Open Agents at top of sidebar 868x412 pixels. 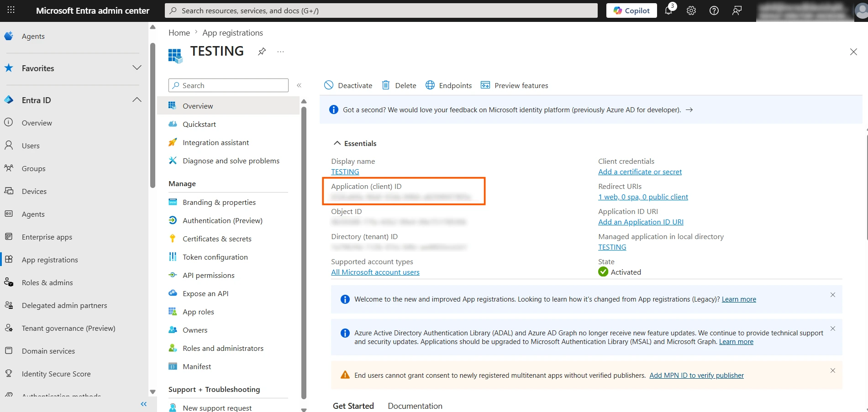[x=33, y=36]
